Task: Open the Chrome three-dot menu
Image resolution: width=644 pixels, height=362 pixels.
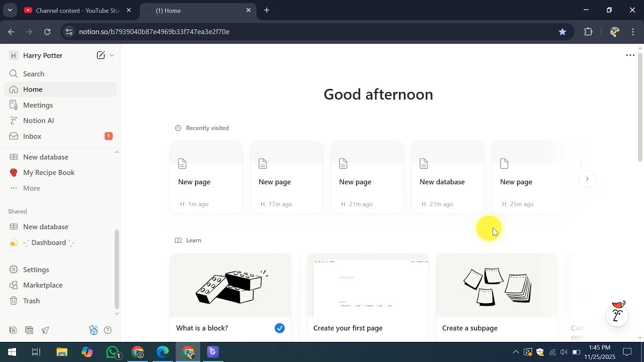Action: (633, 32)
